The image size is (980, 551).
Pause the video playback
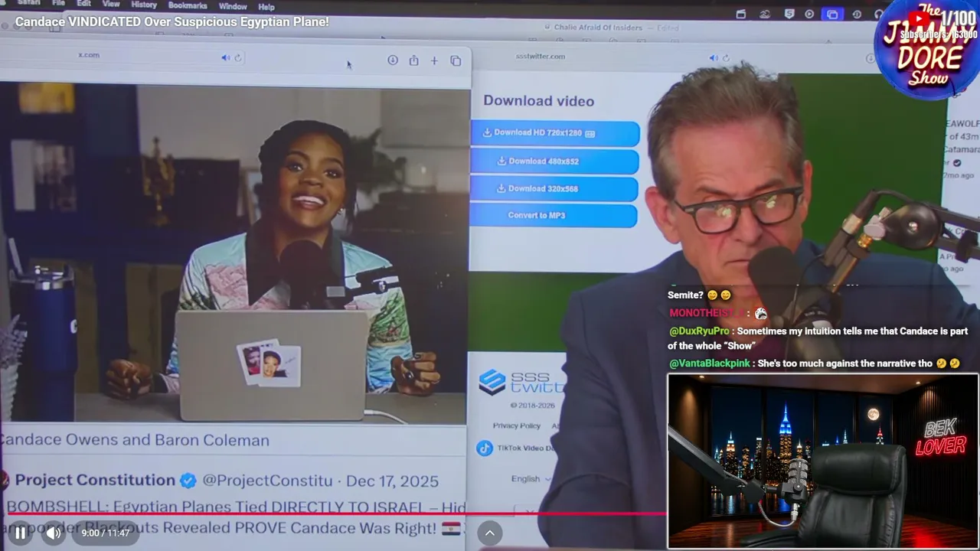tap(20, 533)
